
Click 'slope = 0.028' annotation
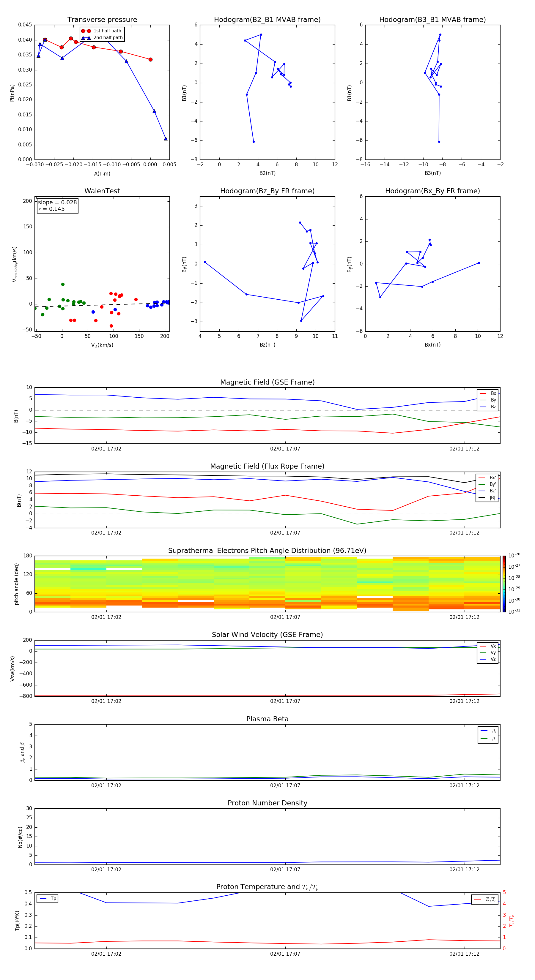(x=57, y=203)
